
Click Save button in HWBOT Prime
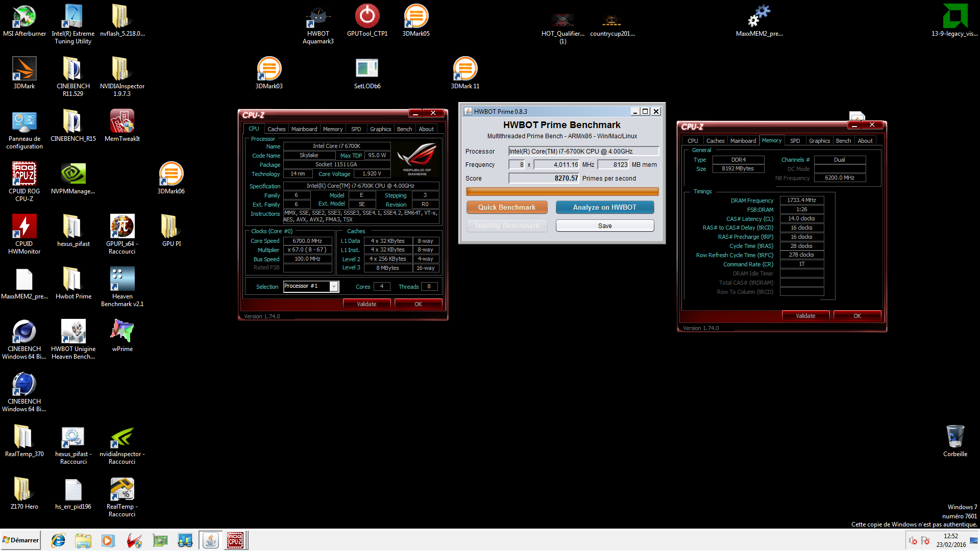click(x=605, y=226)
